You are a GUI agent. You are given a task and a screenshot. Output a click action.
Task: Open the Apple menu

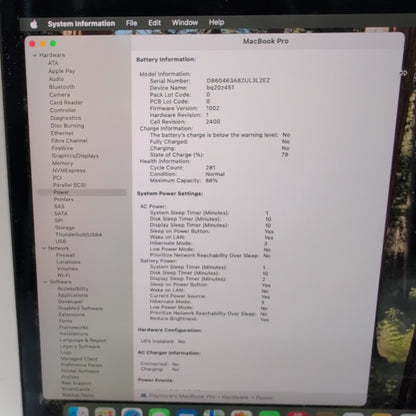coord(33,24)
